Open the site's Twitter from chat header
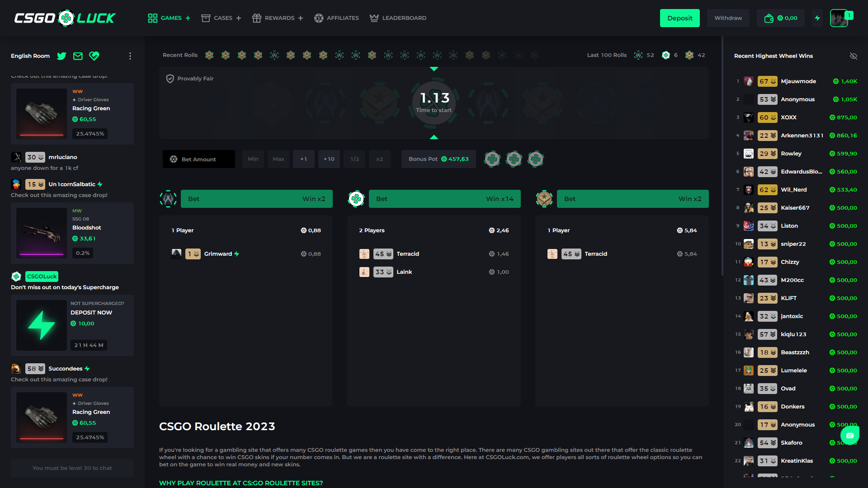The width and height of the screenshot is (868, 488). (x=61, y=56)
